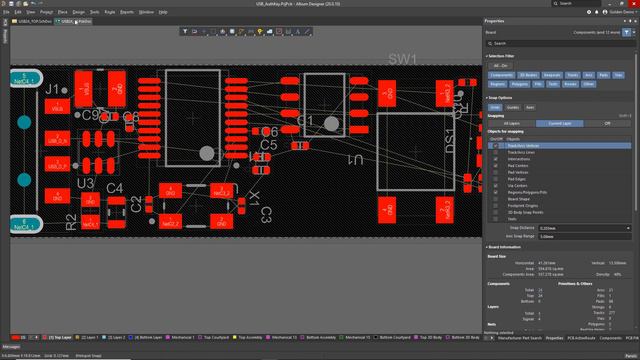Toggle the Tracks selection filter button
This screenshot has width=640, height=360.
pos(573,75)
